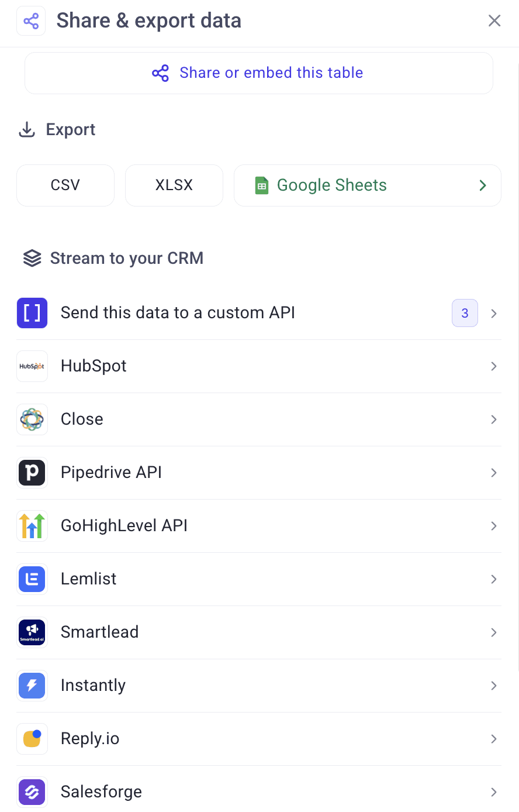The image size is (519, 812).
Task: Select the Smartlead icon
Action: [32, 632]
